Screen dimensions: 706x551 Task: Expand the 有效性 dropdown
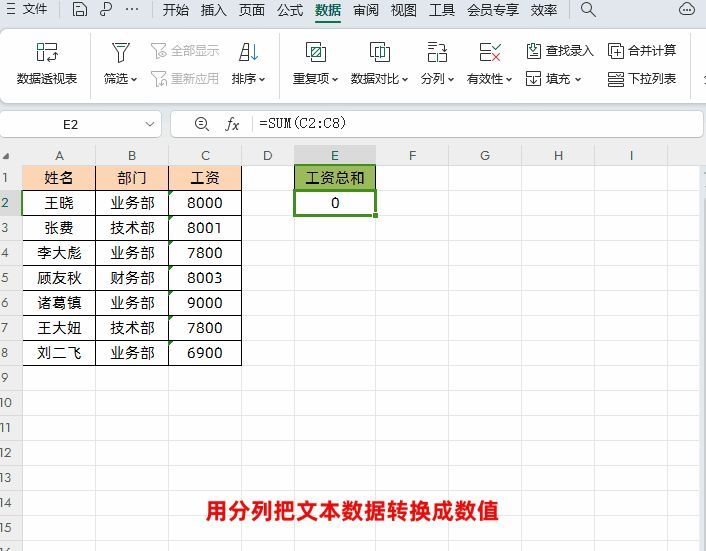pos(509,80)
